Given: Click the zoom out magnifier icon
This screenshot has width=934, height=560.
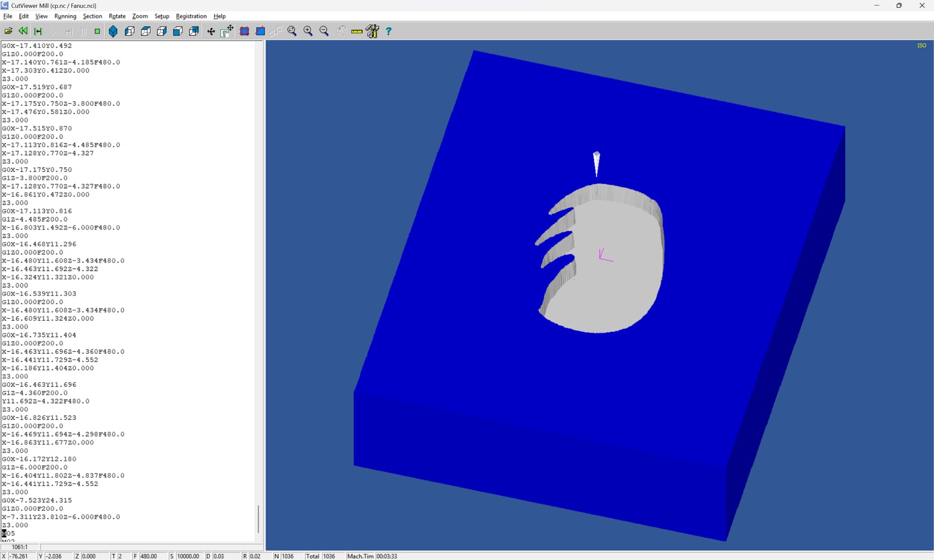Looking at the screenshot, I should point(324,31).
